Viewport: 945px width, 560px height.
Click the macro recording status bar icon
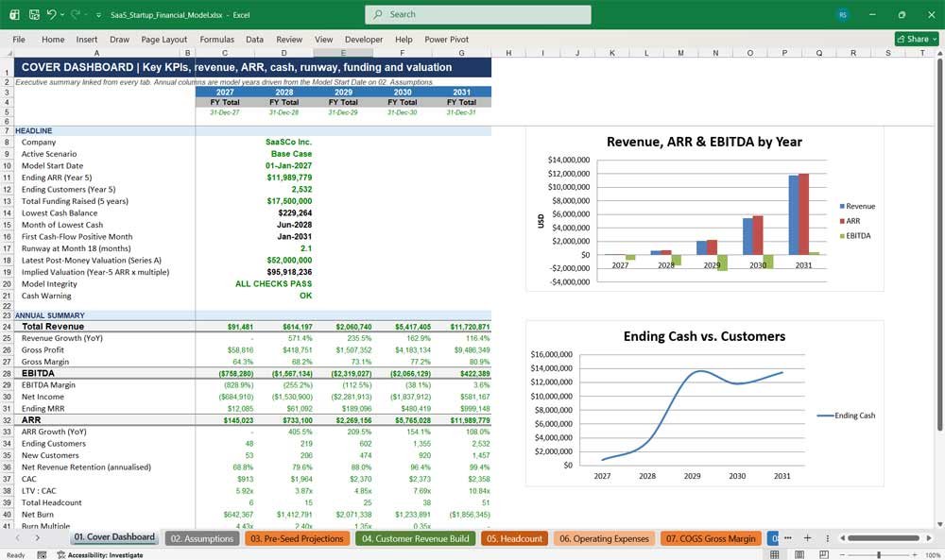click(x=42, y=554)
